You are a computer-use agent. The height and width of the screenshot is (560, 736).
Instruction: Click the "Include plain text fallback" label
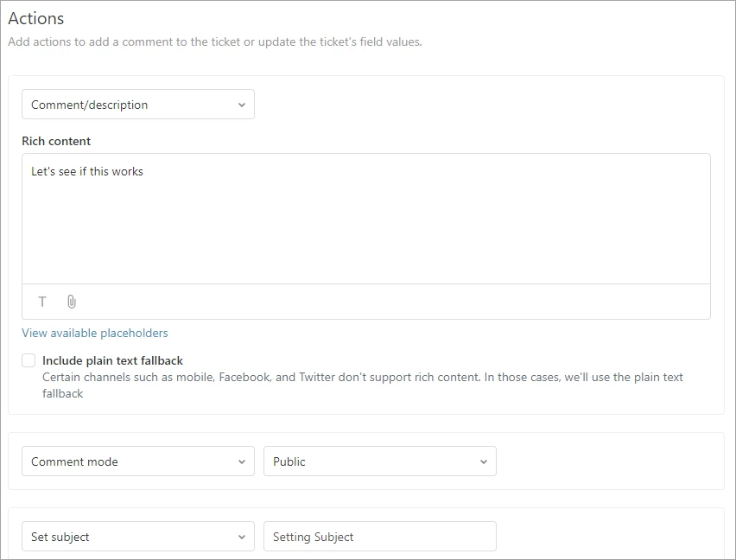112,360
